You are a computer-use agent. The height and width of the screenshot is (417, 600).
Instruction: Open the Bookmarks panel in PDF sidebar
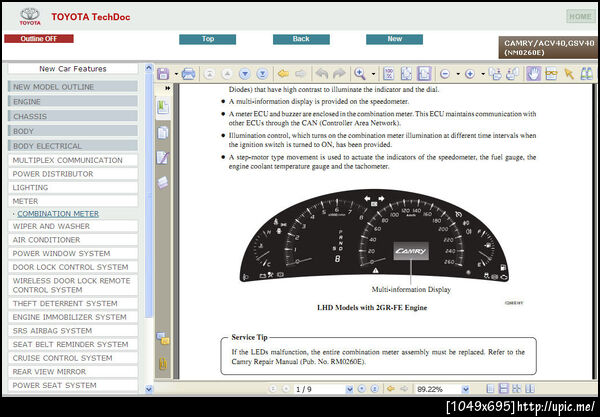coord(163,107)
